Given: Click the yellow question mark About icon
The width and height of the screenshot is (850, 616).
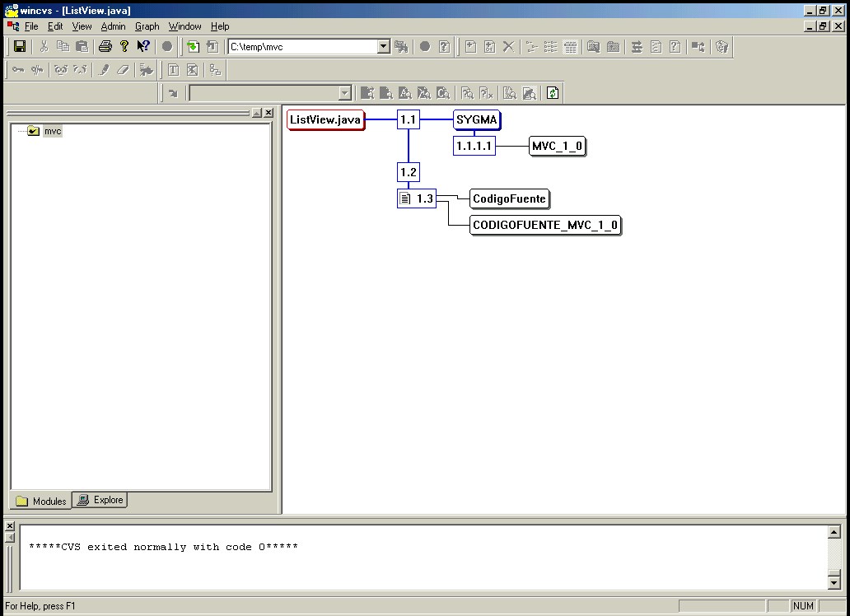Looking at the screenshot, I should click(124, 47).
